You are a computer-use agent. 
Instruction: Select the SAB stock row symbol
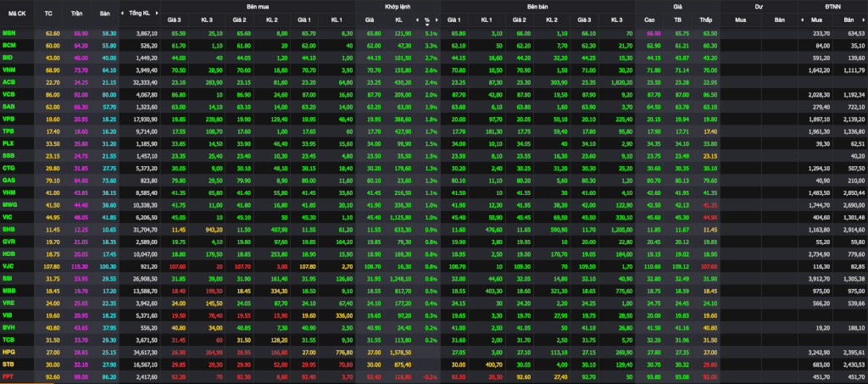(x=8, y=106)
